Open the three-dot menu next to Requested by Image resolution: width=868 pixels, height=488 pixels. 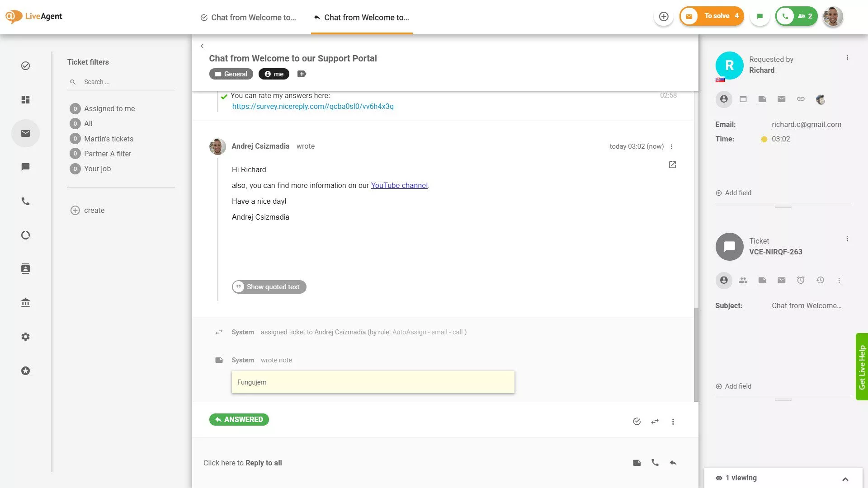tap(847, 57)
